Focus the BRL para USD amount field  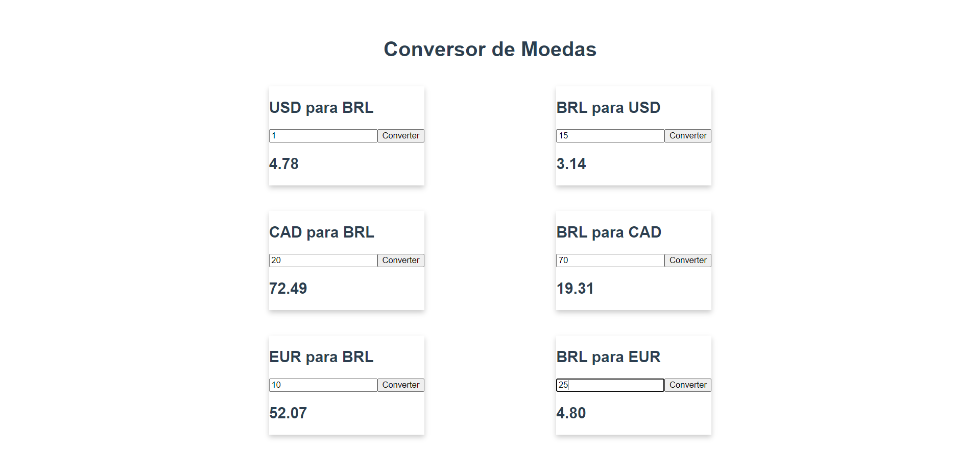(610, 136)
